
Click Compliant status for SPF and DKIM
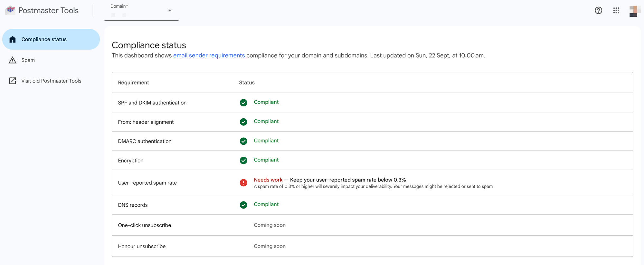(x=266, y=102)
